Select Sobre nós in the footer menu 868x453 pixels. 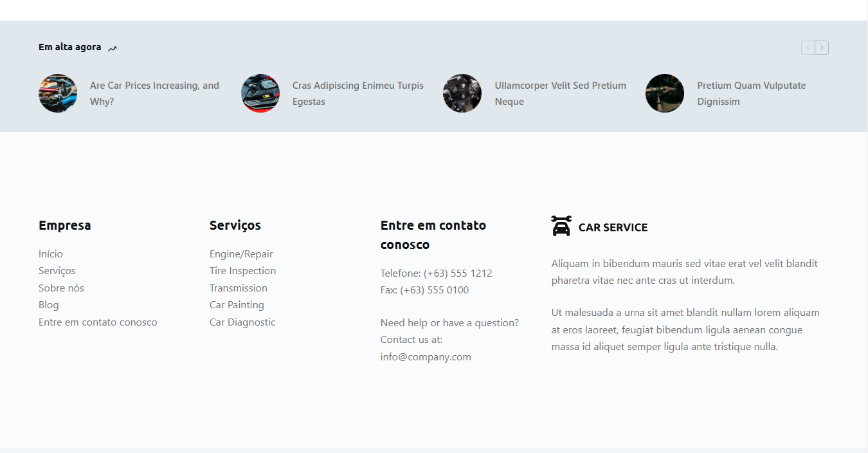coord(61,288)
